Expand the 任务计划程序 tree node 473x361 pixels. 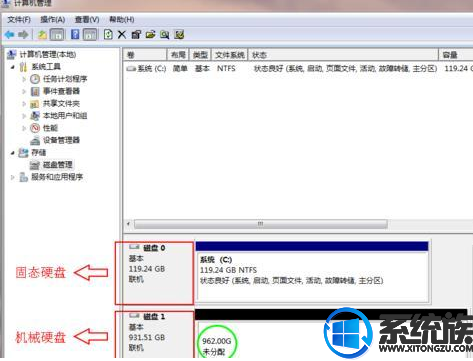pos(24,79)
